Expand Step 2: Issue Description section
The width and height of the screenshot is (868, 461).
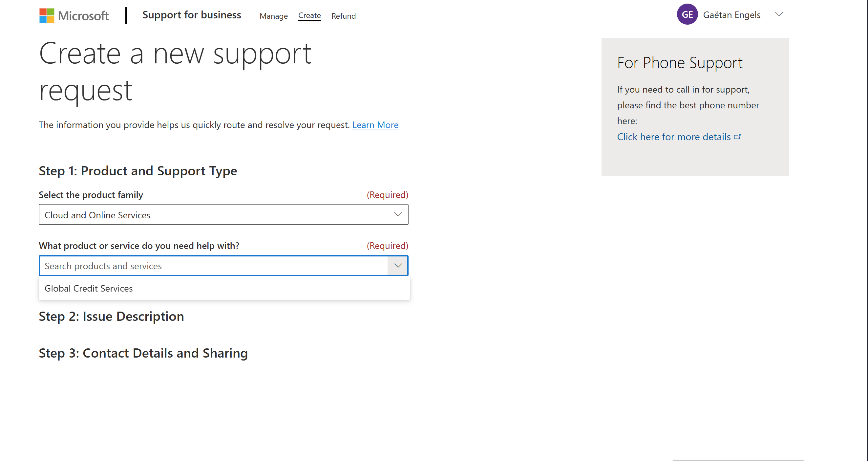click(x=111, y=317)
